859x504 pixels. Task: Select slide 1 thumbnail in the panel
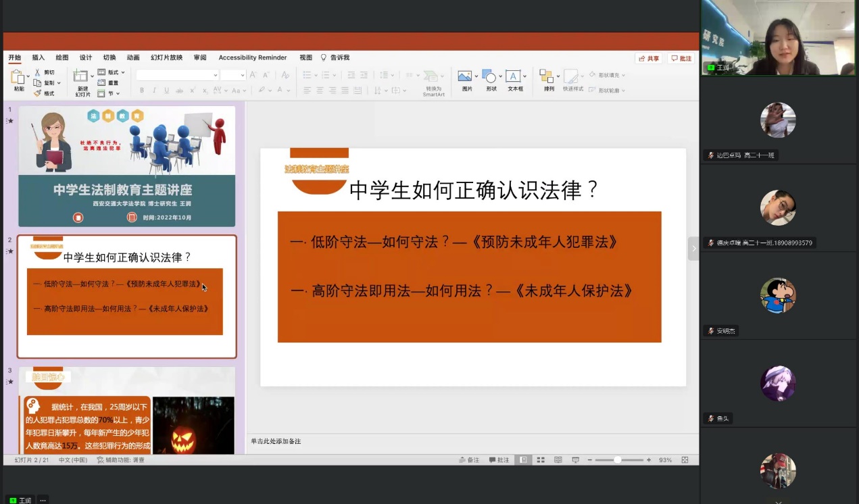tap(126, 166)
